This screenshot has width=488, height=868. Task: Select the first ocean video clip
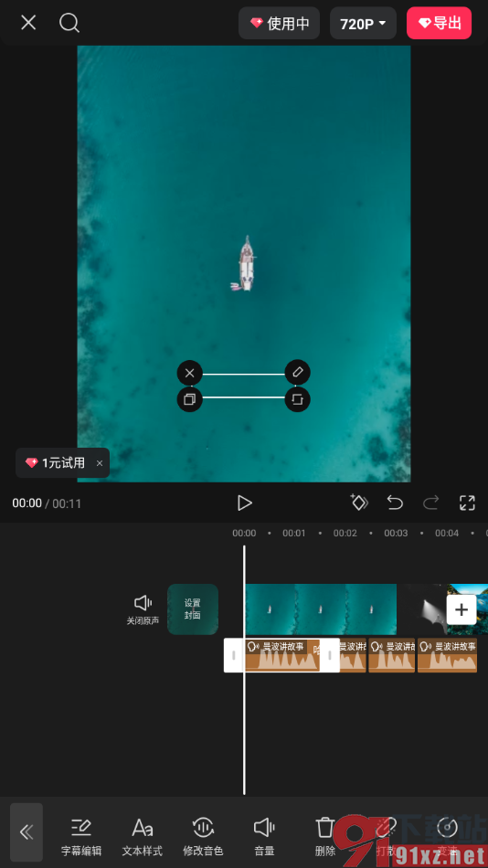click(321, 609)
